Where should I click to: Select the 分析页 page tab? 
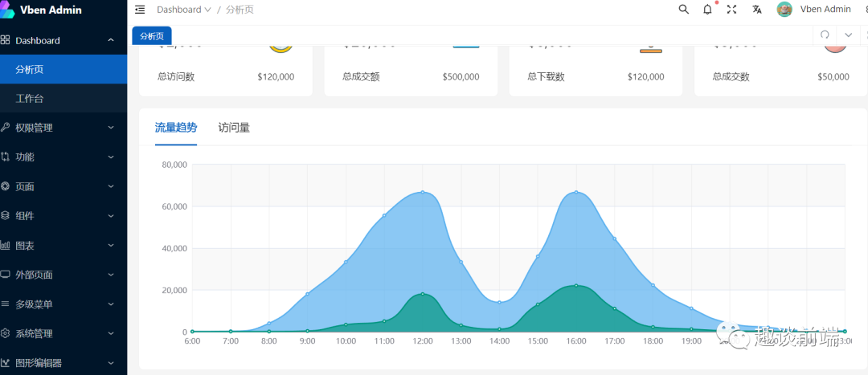152,35
